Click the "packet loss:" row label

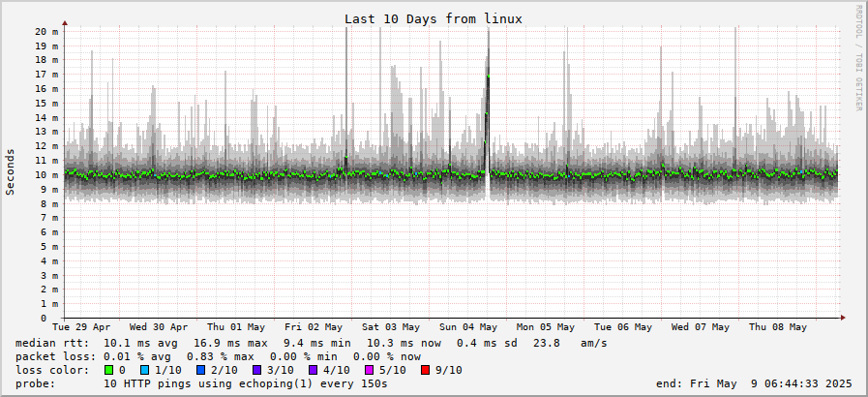(55, 356)
